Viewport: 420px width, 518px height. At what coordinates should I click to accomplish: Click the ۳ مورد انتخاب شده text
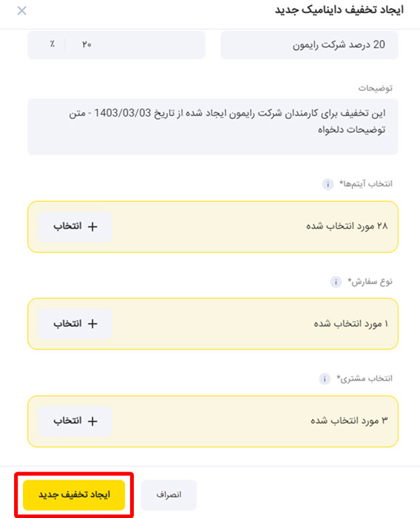pyautogui.click(x=349, y=421)
